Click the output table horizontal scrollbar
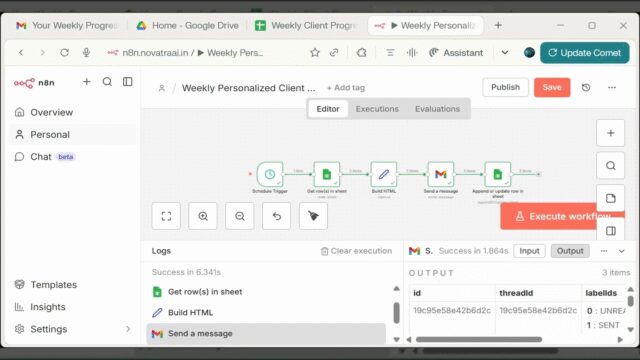The width and height of the screenshot is (640, 360). coord(479,340)
